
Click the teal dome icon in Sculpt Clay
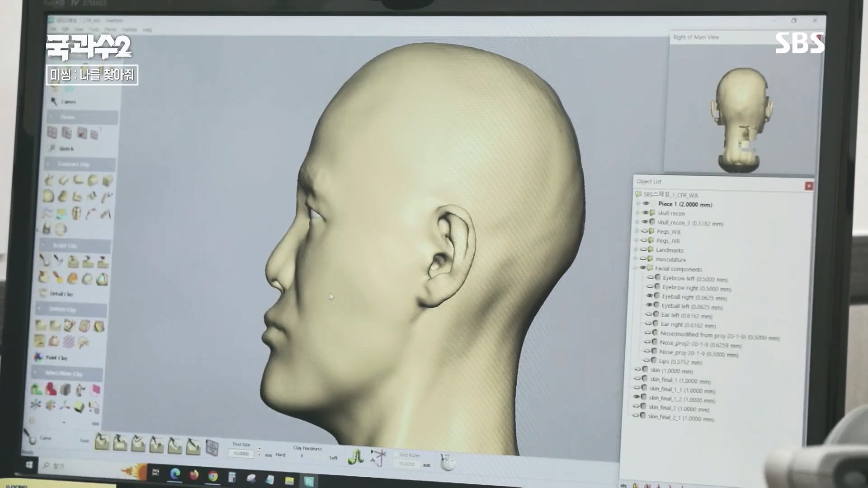tap(102, 278)
